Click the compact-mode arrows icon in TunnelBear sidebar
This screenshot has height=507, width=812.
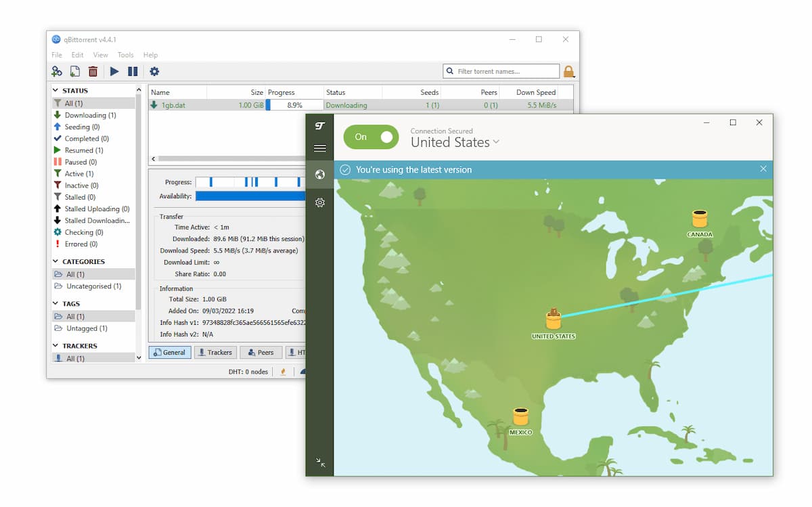(x=320, y=463)
